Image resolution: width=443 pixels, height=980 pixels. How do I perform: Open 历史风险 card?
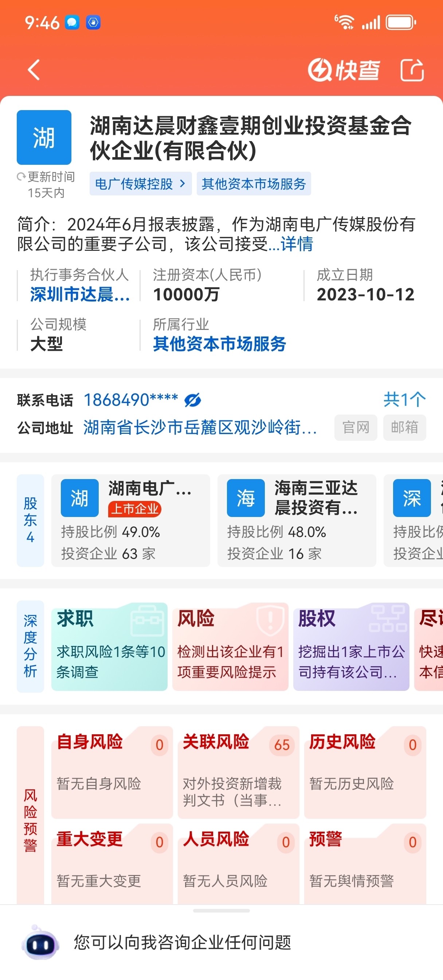[x=365, y=772]
